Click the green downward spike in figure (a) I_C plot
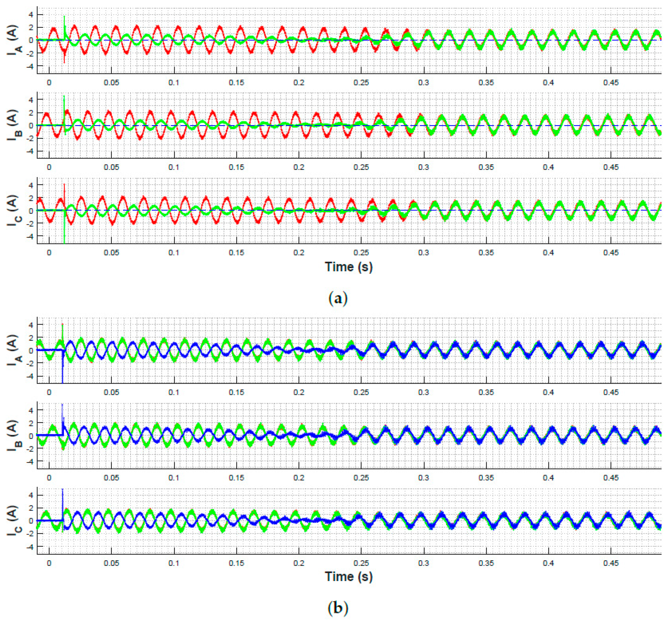The height and width of the screenshot is (621, 672). [x=64, y=232]
